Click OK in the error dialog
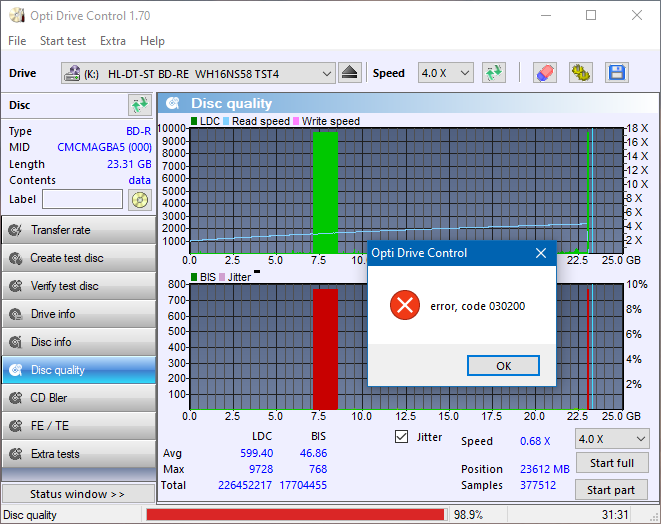This screenshot has height=524, width=661. point(503,365)
